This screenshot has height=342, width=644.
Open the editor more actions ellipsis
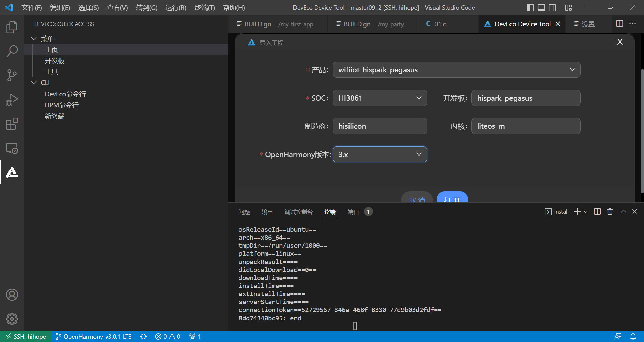(x=632, y=24)
